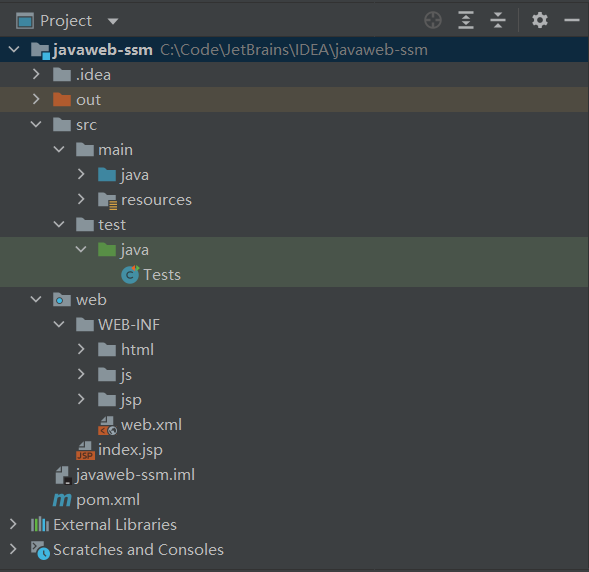589x572 pixels.
Task: Click the Tests class icon
Action: coord(130,275)
